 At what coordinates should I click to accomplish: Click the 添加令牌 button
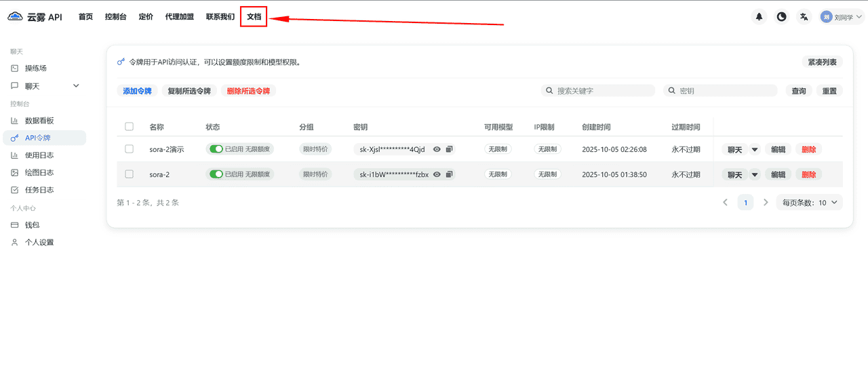137,91
